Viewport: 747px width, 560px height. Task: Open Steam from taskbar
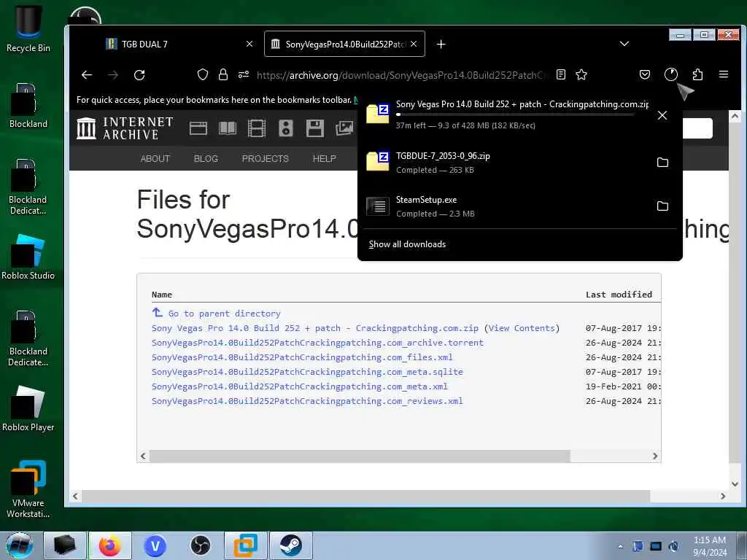pyautogui.click(x=290, y=545)
